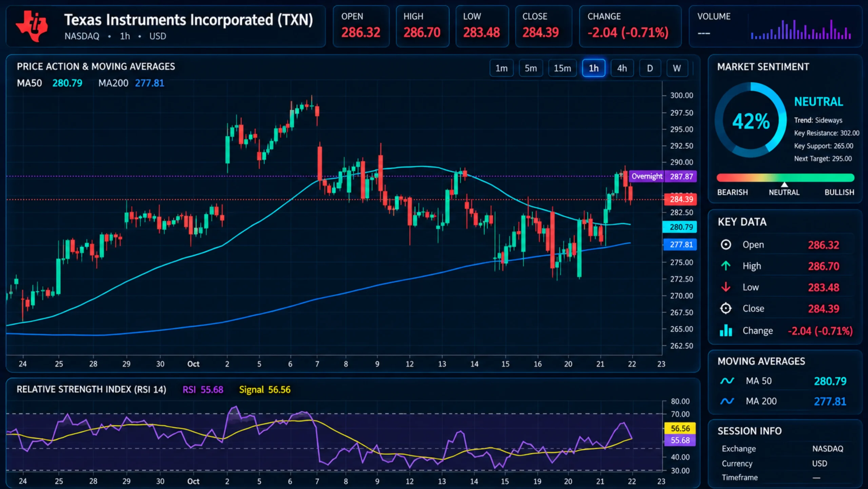Select the weekly W timeframe
Viewport: 868px width, 489px height.
(677, 68)
